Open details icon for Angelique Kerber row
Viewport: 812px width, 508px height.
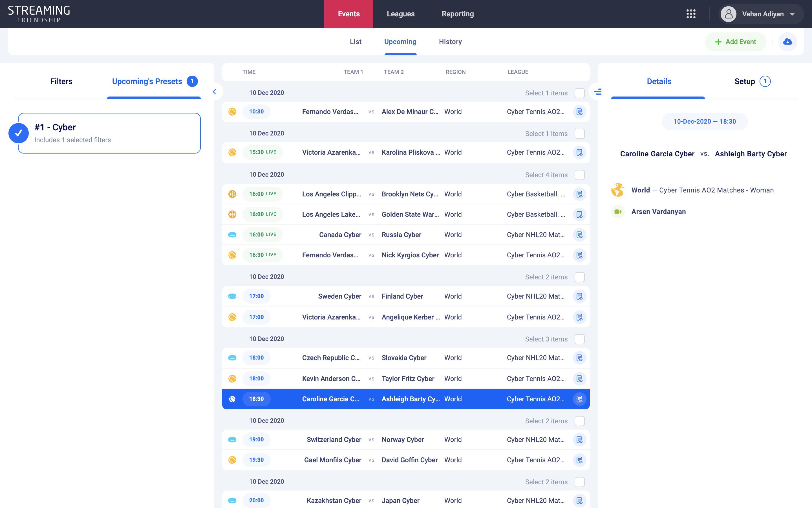click(x=579, y=317)
